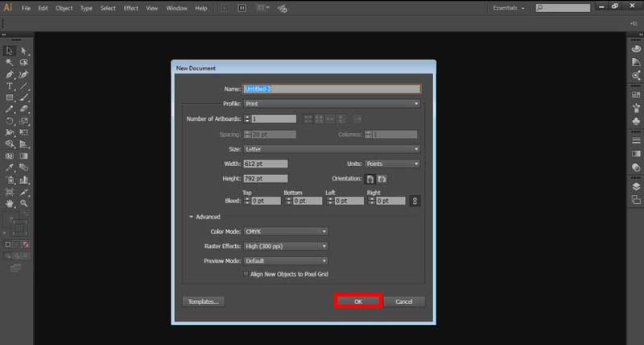Select the Hand tool
The width and height of the screenshot is (644, 345).
(10, 204)
